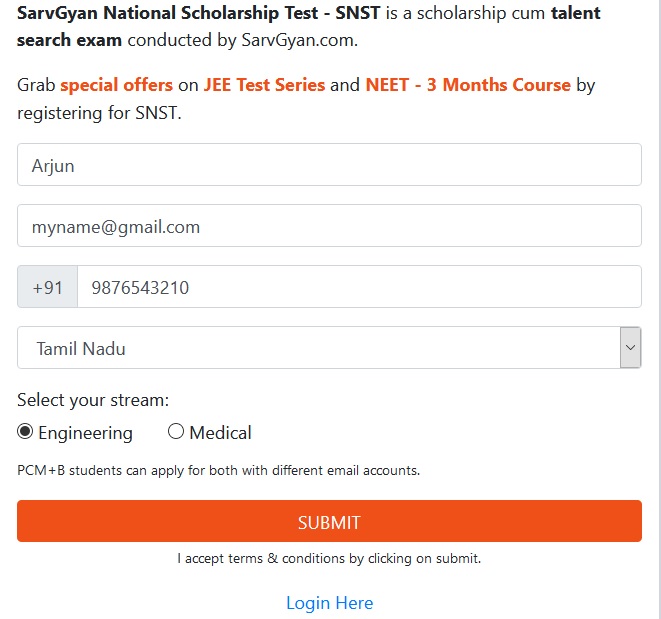Click the state selector's dropdown arrow

click(630, 348)
